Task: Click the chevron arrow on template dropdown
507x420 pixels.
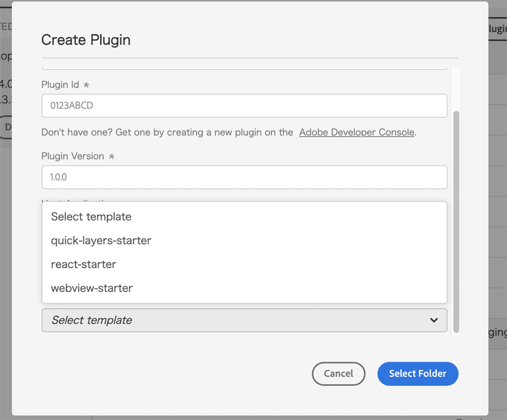Action: pos(434,320)
